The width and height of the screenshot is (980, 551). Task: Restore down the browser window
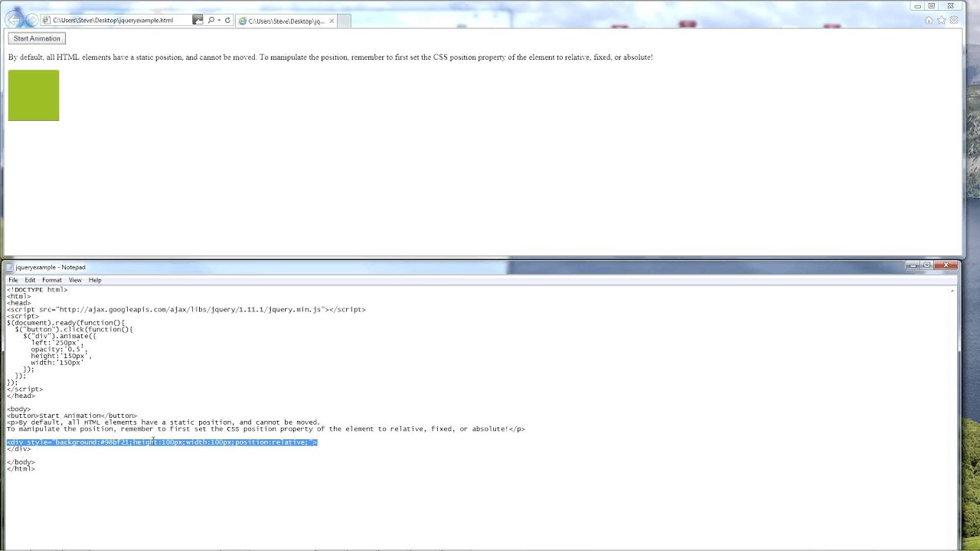pyautogui.click(x=932, y=6)
